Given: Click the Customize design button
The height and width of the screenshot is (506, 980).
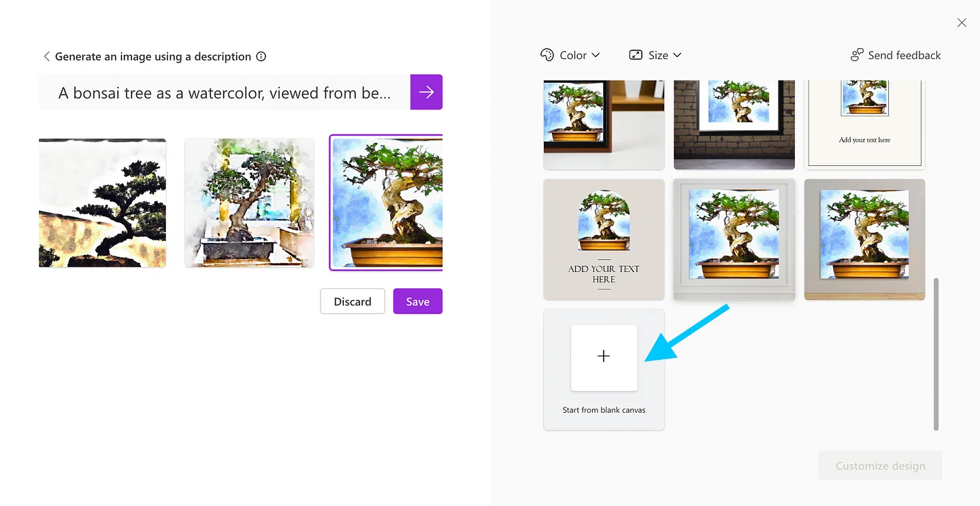Looking at the screenshot, I should (881, 466).
